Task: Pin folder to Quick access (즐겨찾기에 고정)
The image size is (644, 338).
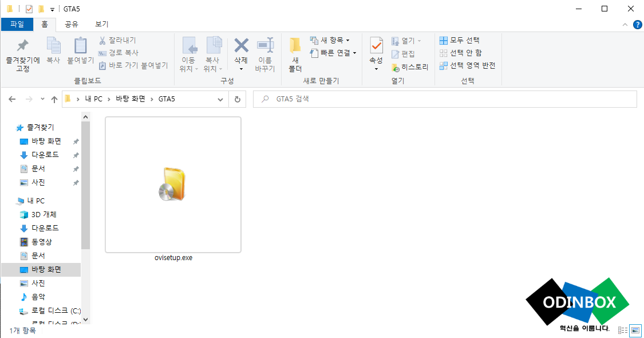Action: point(22,55)
